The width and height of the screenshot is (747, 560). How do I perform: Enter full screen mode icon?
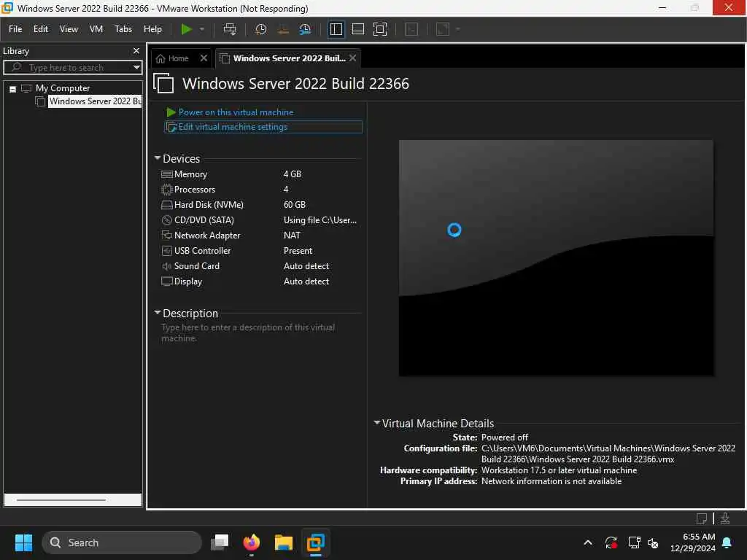379,29
